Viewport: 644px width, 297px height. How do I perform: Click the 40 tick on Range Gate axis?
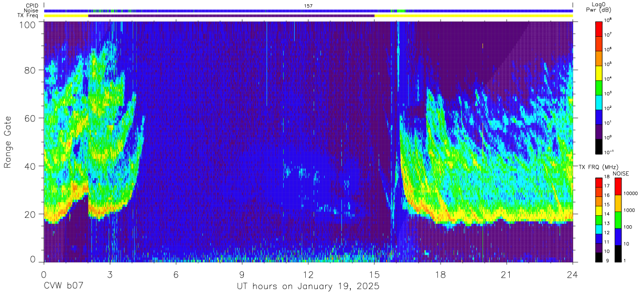tap(30, 166)
